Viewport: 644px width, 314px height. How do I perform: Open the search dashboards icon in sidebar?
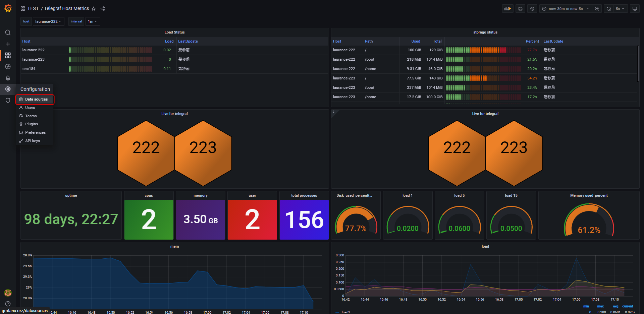tap(8, 33)
